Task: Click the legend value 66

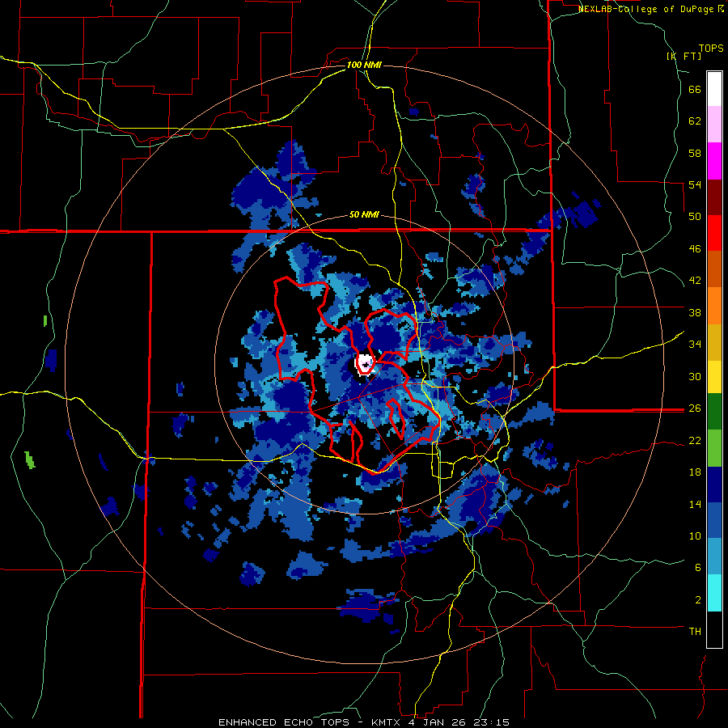Action: pos(695,90)
